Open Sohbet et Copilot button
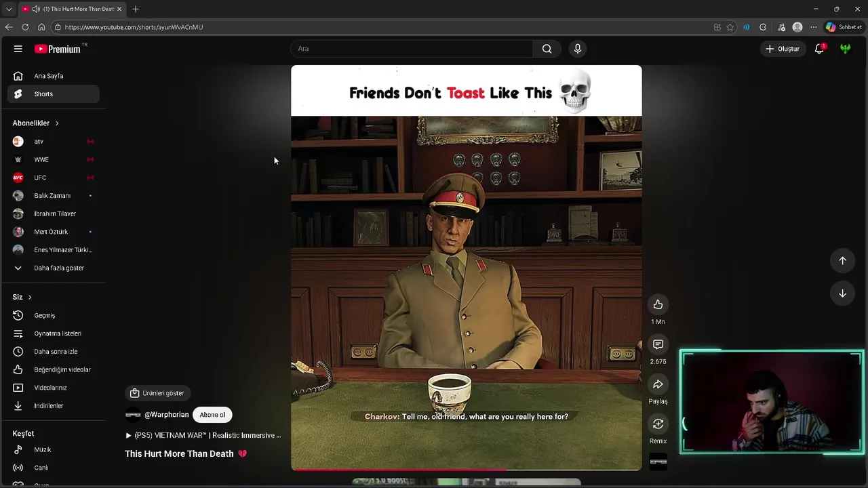Viewport: 868px width, 488px height. pos(844,27)
